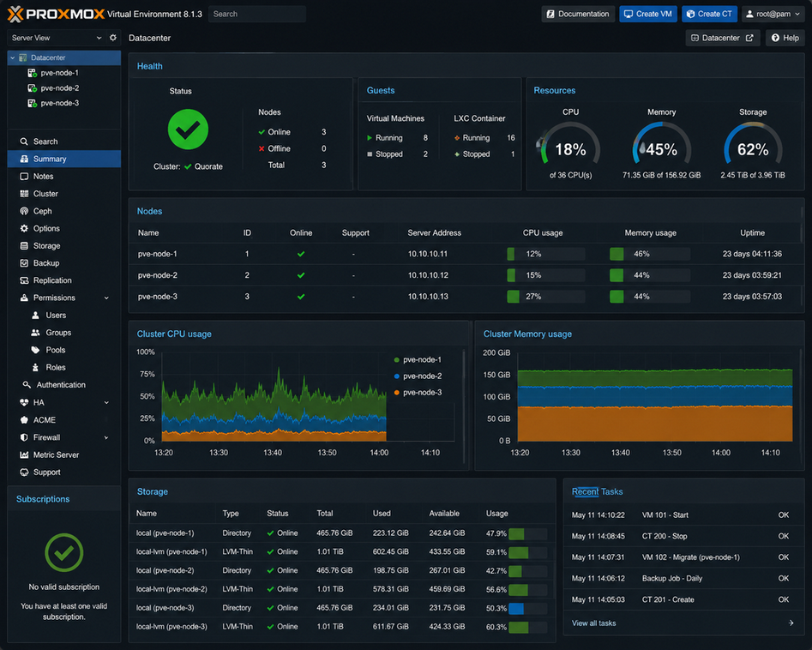
Task: Click the Roles icon
Action: (35, 367)
